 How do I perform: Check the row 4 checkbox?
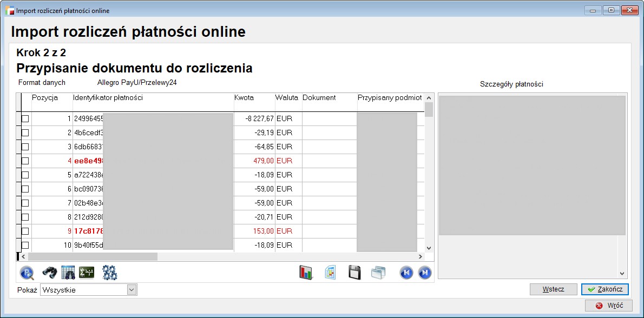25,161
